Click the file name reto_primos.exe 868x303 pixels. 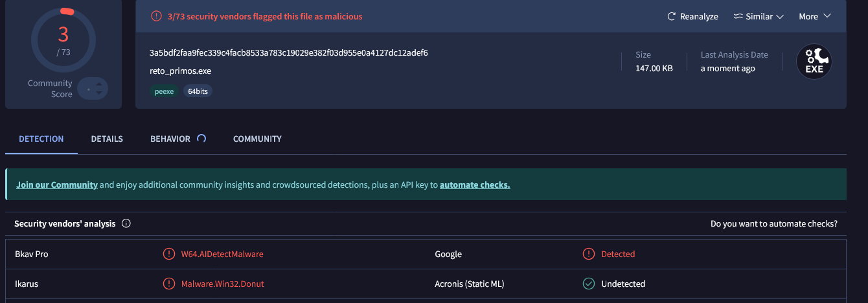(x=180, y=71)
